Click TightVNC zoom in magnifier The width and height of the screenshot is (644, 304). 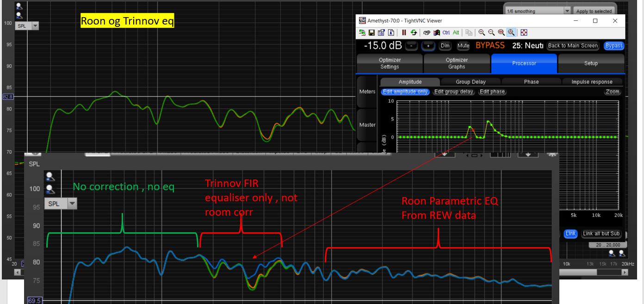coord(482,32)
